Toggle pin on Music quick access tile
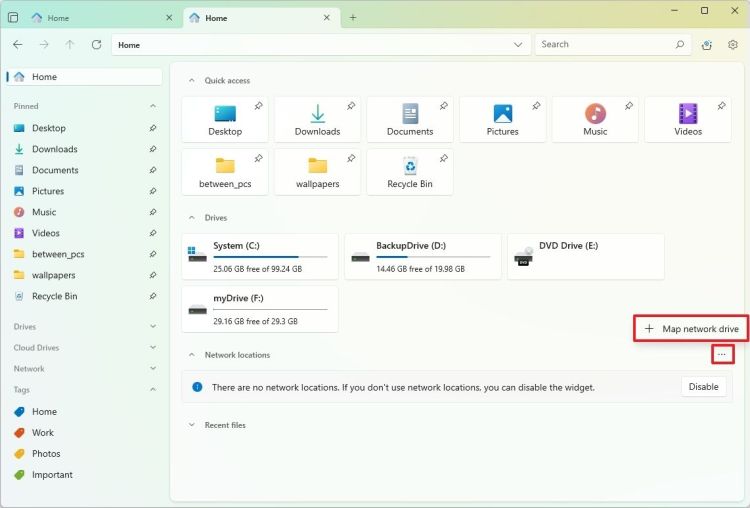This screenshot has height=508, width=750. pyautogui.click(x=627, y=105)
